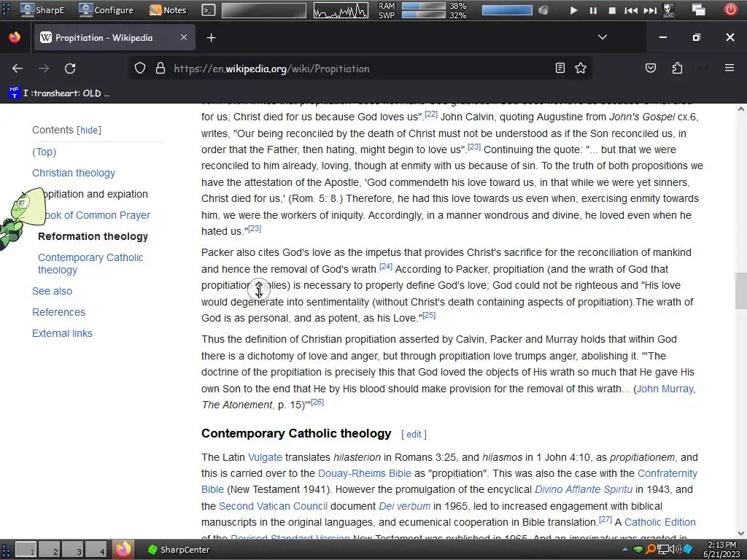Open SharpCenter from the taskbar

click(x=179, y=550)
